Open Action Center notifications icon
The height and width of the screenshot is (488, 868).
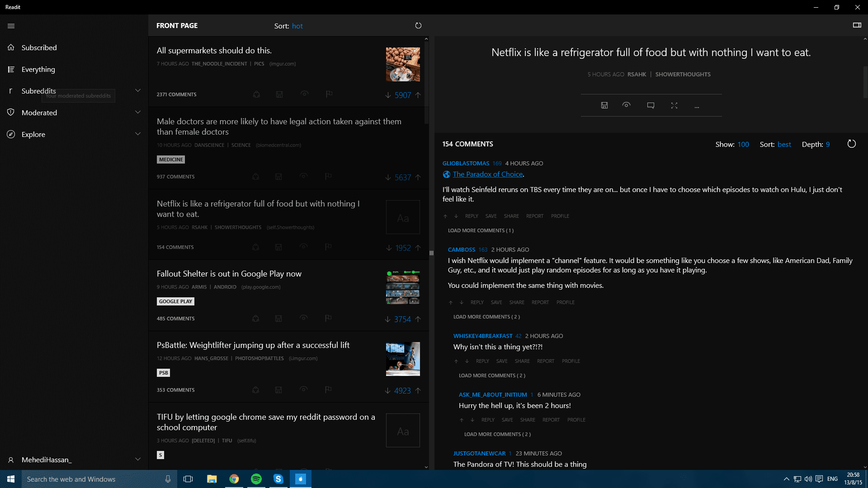(x=819, y=479)
